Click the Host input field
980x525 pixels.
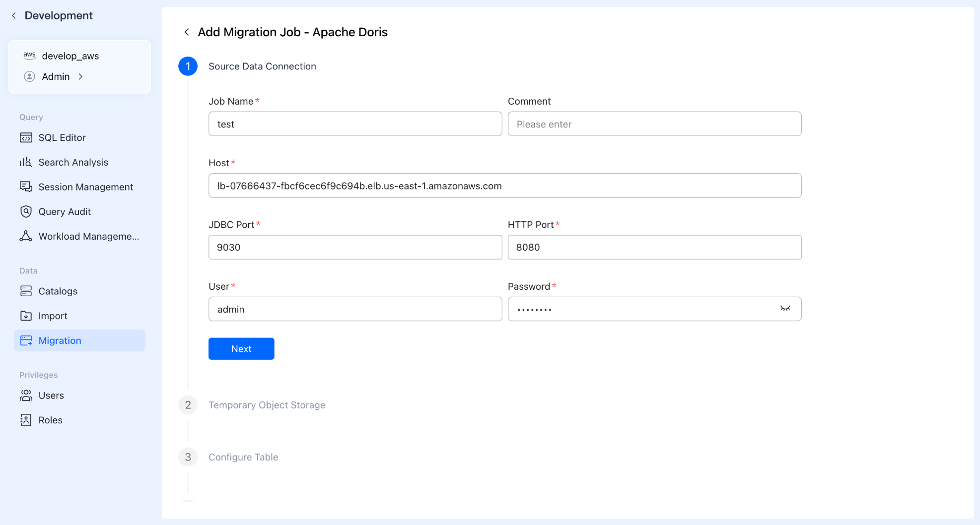click(x=504, y=186)
